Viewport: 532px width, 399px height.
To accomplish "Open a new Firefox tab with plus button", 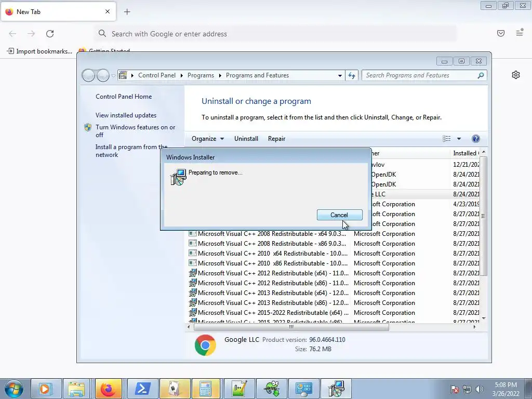I will [x=127, y=12].
